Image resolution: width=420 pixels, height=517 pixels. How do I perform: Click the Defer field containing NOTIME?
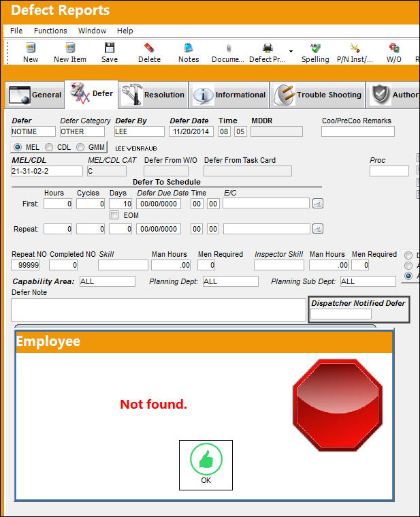click(x=33, y=131)
